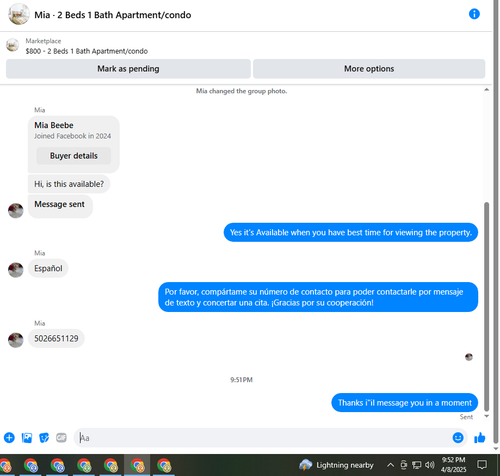500x476 pixels.
Task: Send a thumbs up like
Action: [x=480, y=438]
